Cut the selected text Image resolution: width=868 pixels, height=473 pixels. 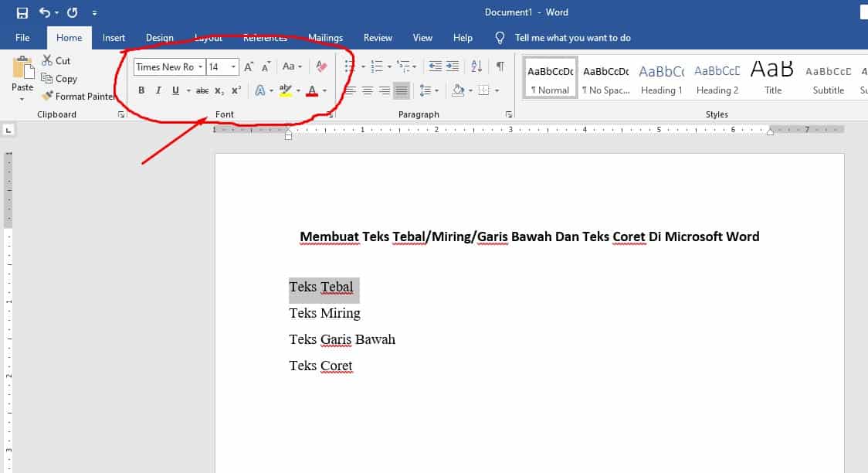pos(56,61)
